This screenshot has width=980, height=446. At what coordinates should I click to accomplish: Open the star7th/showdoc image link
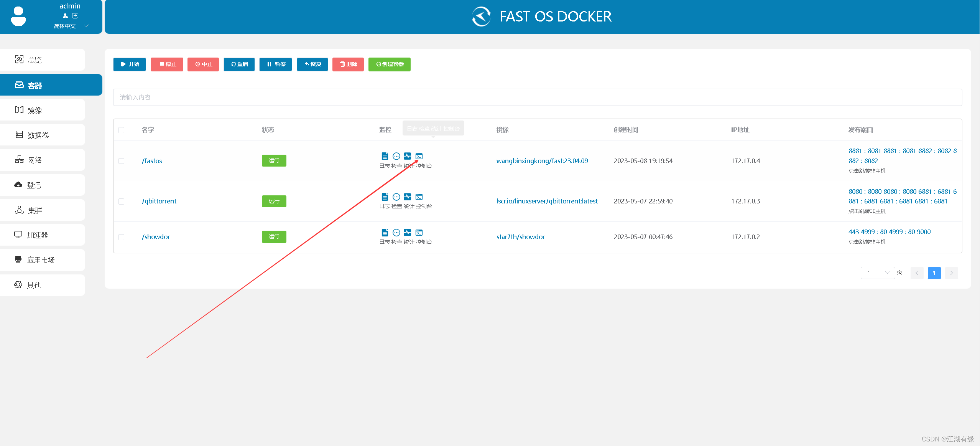(521, 237)
